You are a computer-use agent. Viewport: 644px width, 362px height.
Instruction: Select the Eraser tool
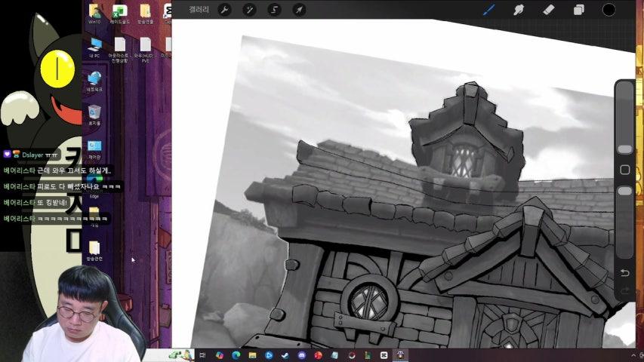549,10
